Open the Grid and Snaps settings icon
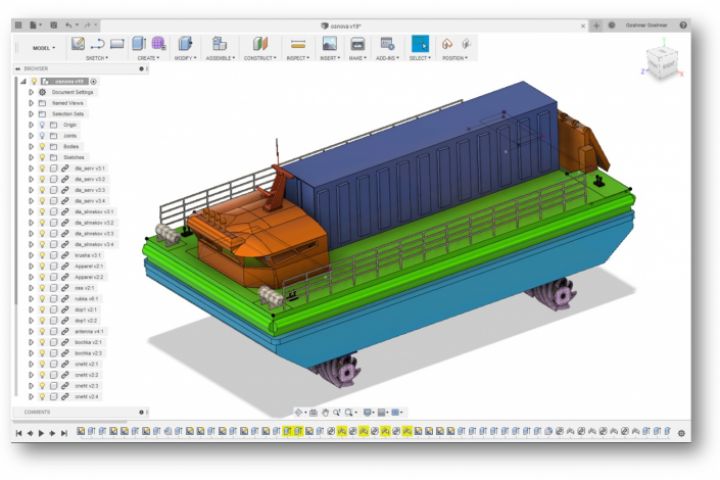The image size is (720, 480). pyautogui.click(x=382, y=412)
